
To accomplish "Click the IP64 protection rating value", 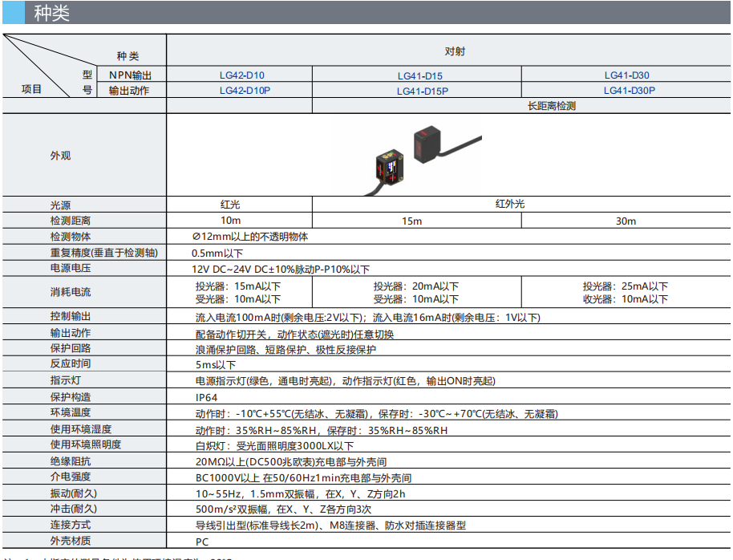I will pyautogui.click(x=206, y=397).
